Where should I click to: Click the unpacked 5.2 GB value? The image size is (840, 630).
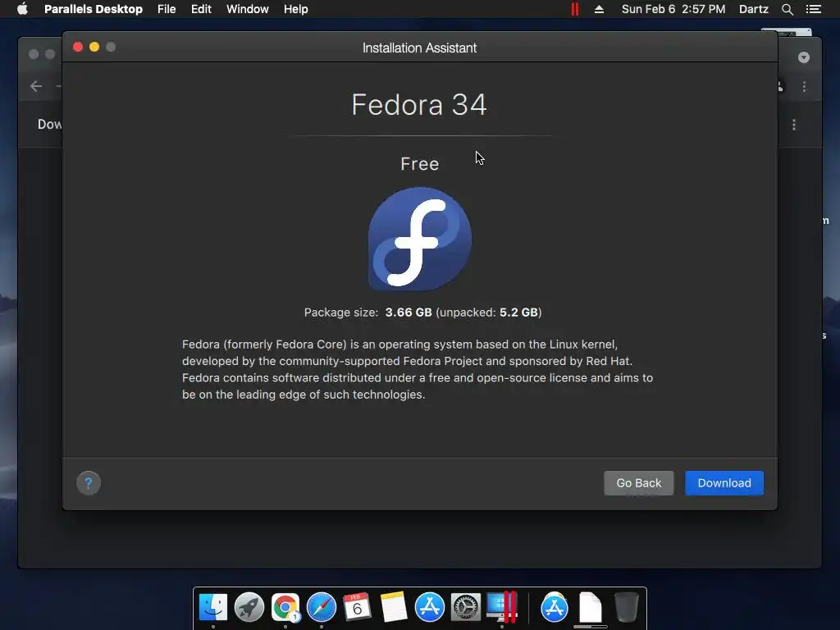518,313
